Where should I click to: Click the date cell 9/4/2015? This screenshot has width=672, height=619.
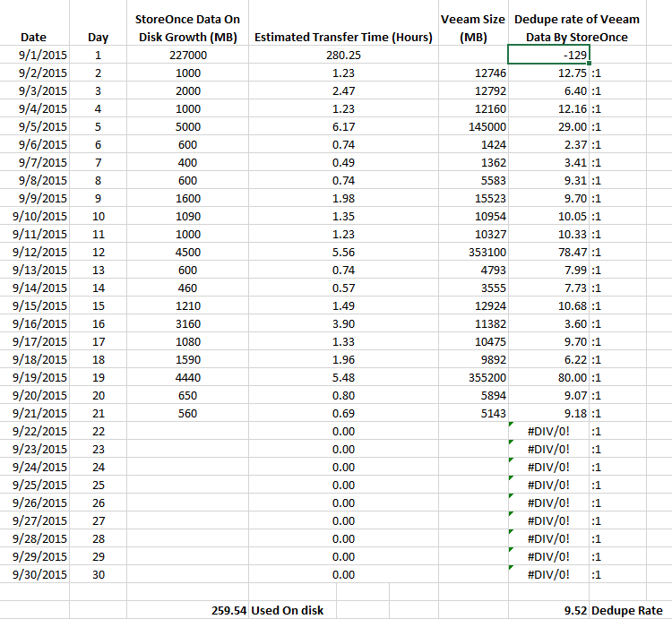(34, 108)
